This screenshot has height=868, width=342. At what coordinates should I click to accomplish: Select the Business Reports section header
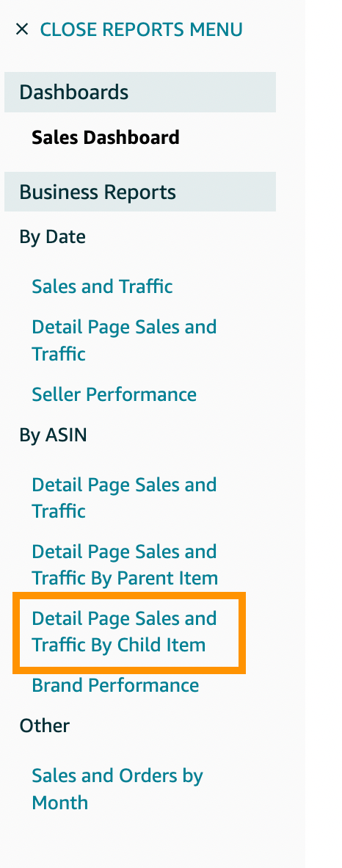(x=140, y=192)
